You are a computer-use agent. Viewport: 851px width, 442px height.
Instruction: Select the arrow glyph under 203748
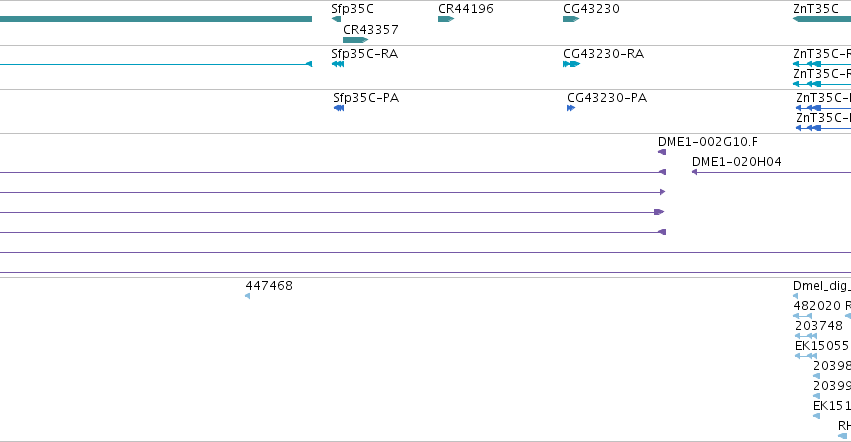point(806,336)
